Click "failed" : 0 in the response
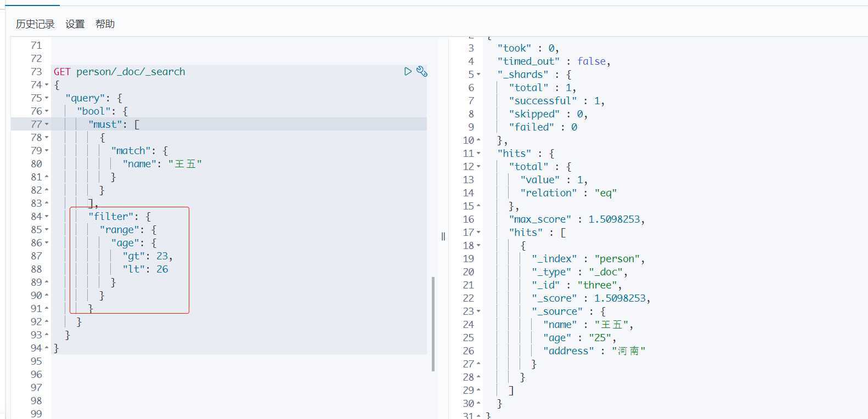 pos(543,127)
